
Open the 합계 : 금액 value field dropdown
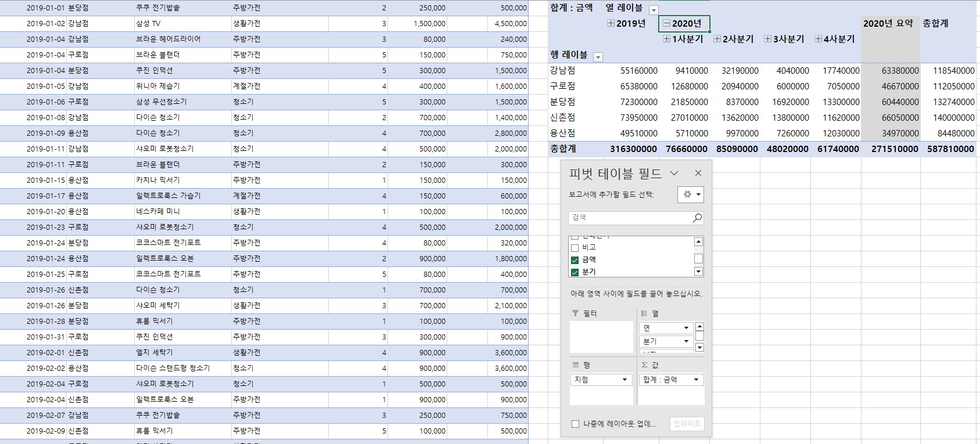(696, 380)
